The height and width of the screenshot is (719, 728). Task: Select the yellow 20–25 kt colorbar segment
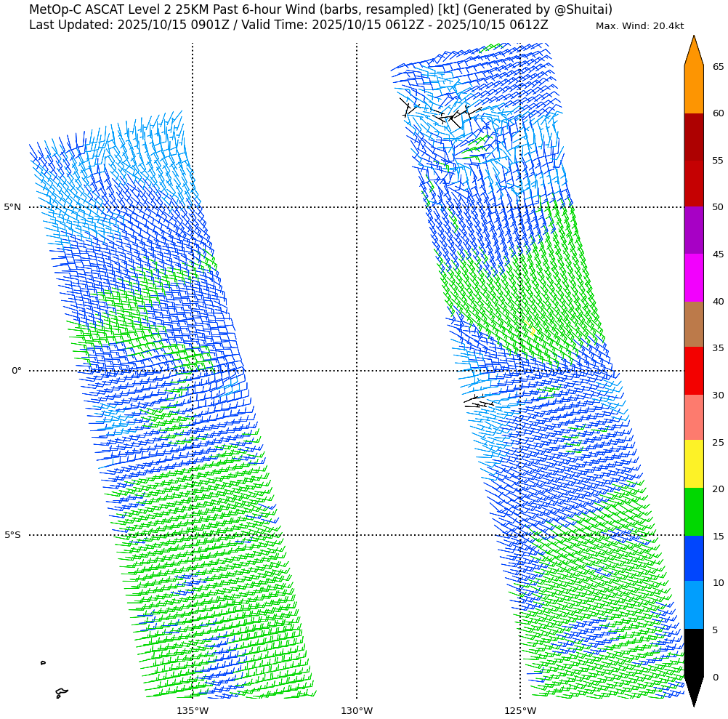pyautogui.click(x=694, y=464)
